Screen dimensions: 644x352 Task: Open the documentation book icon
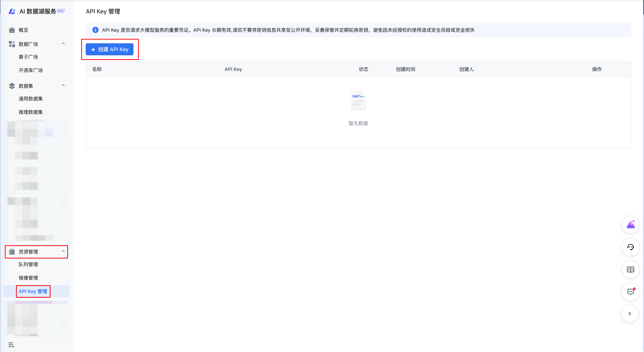click(x=630, y=269)
